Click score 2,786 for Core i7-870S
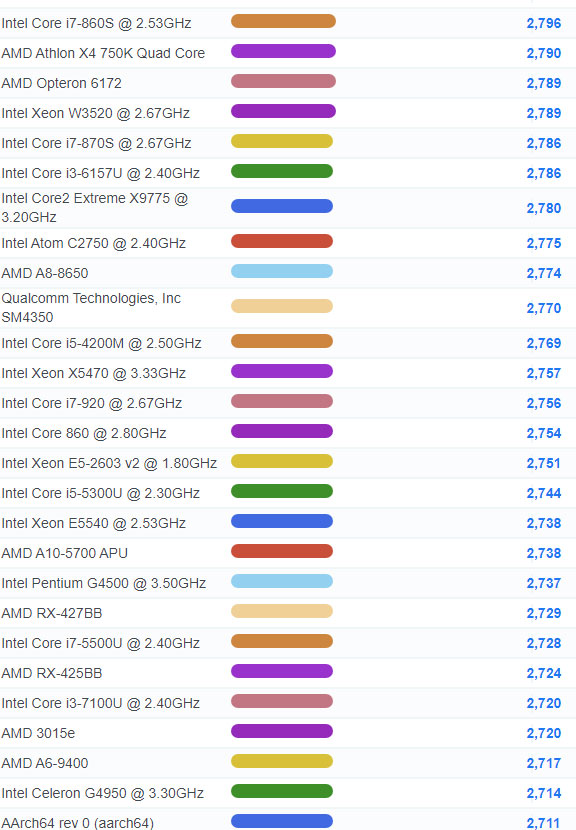The image size is (576, 830). click(x=544, y=143)
